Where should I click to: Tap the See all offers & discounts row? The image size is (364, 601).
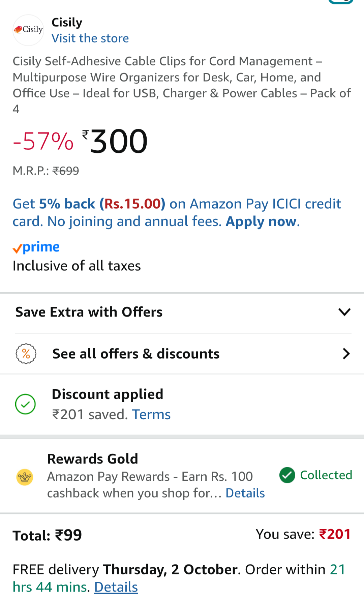pos(136,354)
